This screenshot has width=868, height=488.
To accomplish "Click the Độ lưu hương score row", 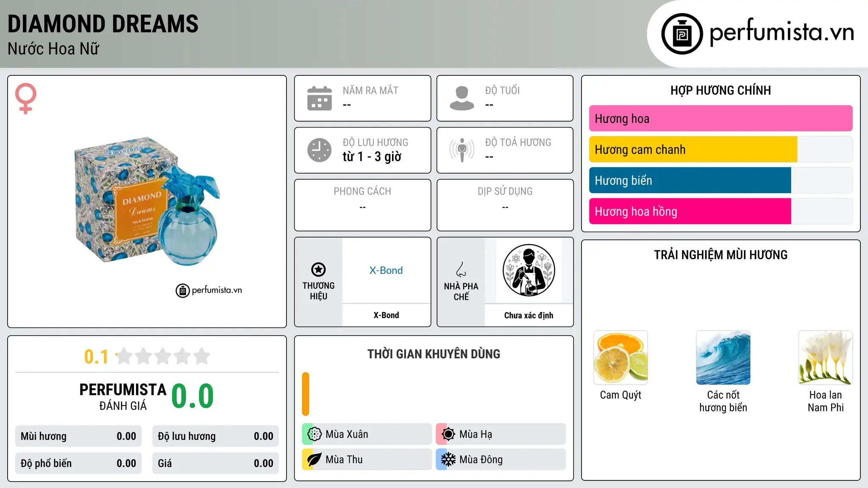I will (215, 436).
